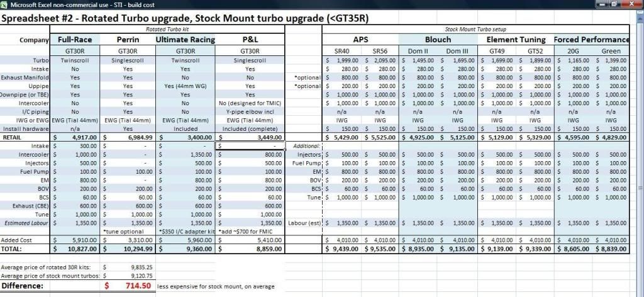Select Full-Race total 10,827.00
This screenshot has width=644, height=297.
pos(75,249)
